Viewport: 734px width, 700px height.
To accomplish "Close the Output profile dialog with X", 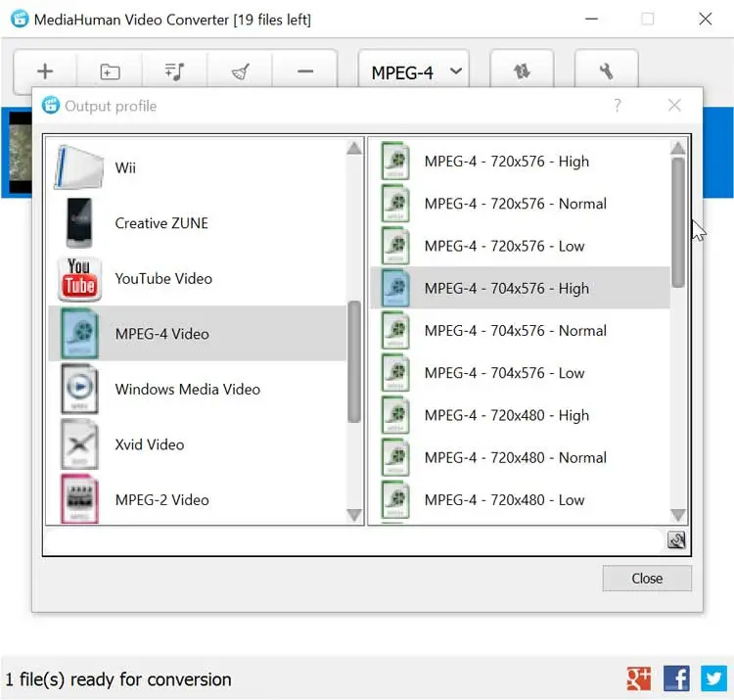I will click(x=674, y=106).
